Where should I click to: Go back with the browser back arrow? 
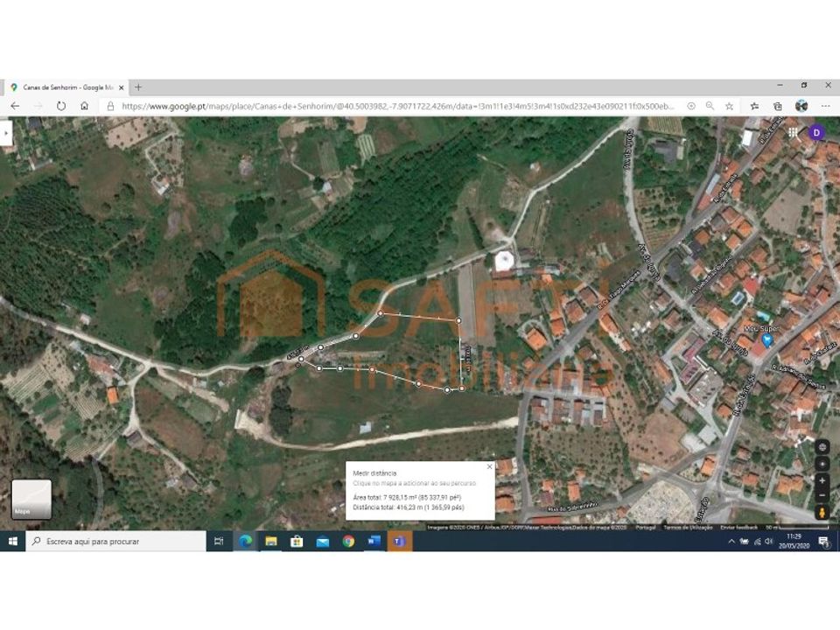pyautogui.click(x=15, y=106)
